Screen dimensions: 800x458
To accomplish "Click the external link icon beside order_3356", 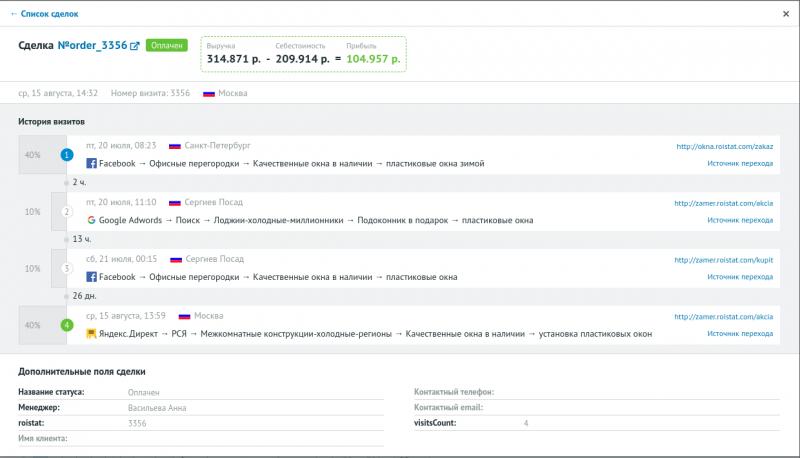I will pos(135,46).
